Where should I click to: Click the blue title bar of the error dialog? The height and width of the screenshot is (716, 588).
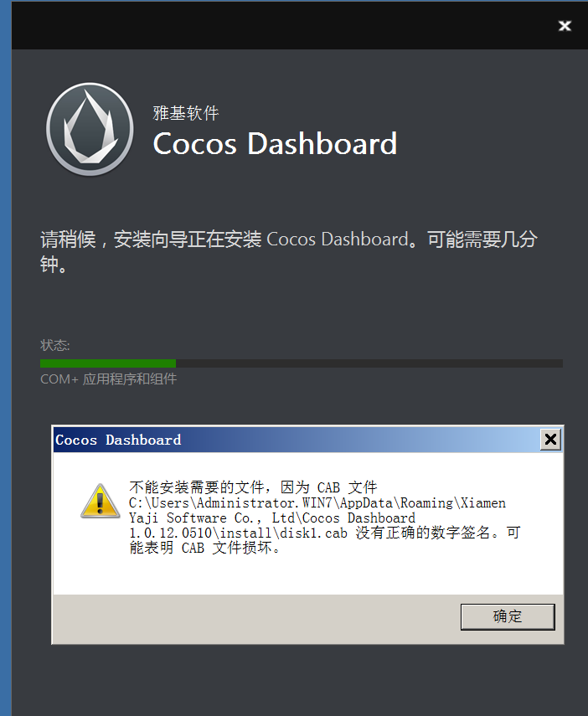297,440
